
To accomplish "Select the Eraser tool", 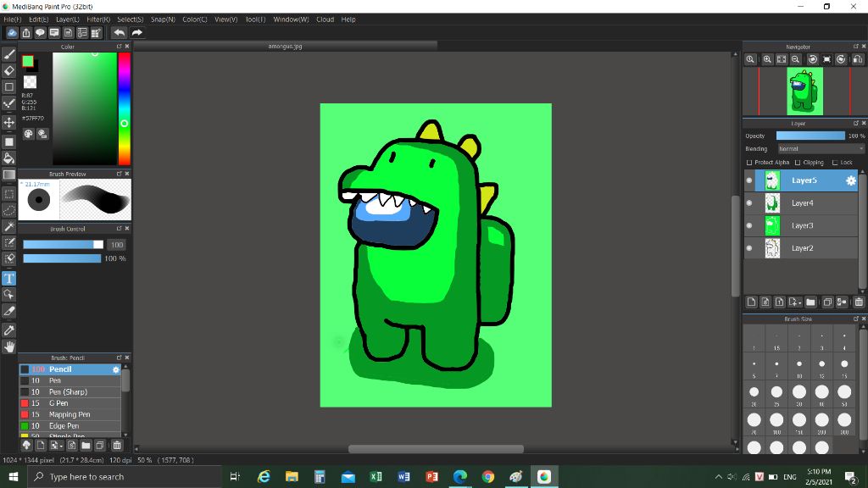I will [8, 70].
